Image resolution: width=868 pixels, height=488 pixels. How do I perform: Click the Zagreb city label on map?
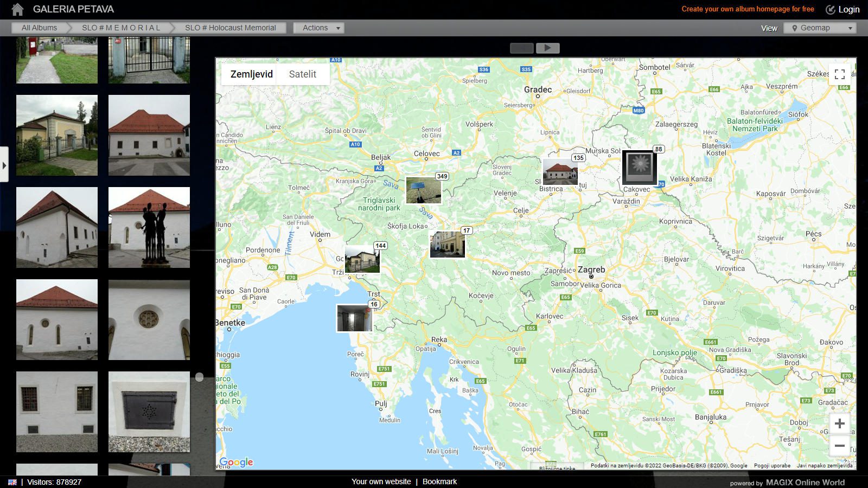(591, 269)
